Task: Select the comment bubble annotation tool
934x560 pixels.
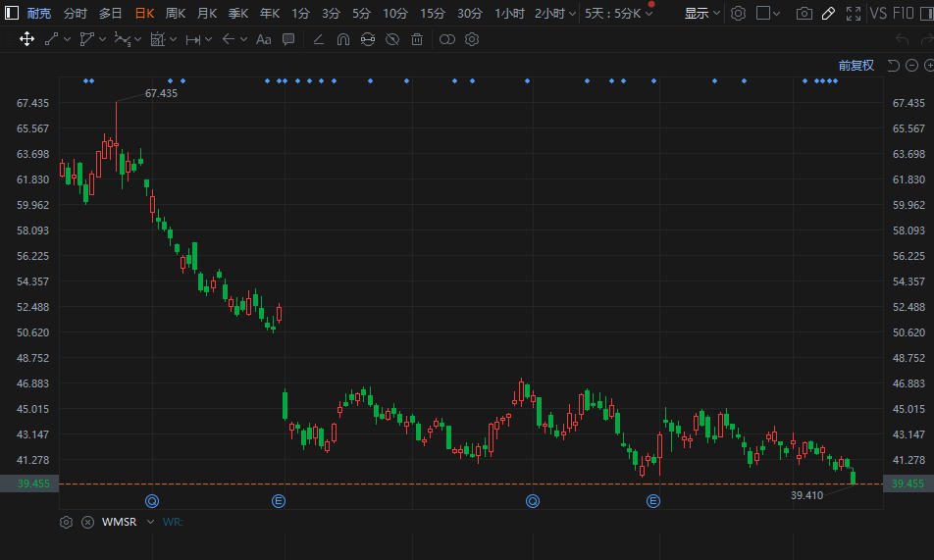Action: 288,39
